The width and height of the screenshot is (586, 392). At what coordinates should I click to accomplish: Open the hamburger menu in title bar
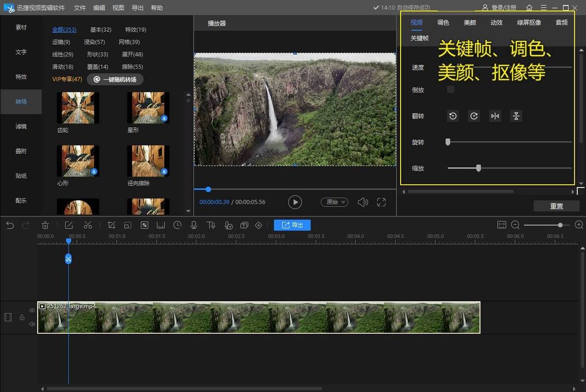544,7
